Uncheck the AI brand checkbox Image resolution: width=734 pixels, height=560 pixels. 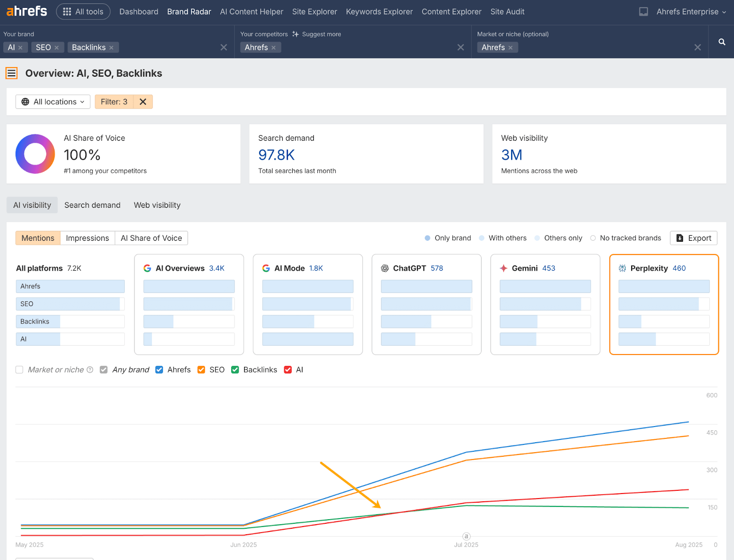(288, 370)
